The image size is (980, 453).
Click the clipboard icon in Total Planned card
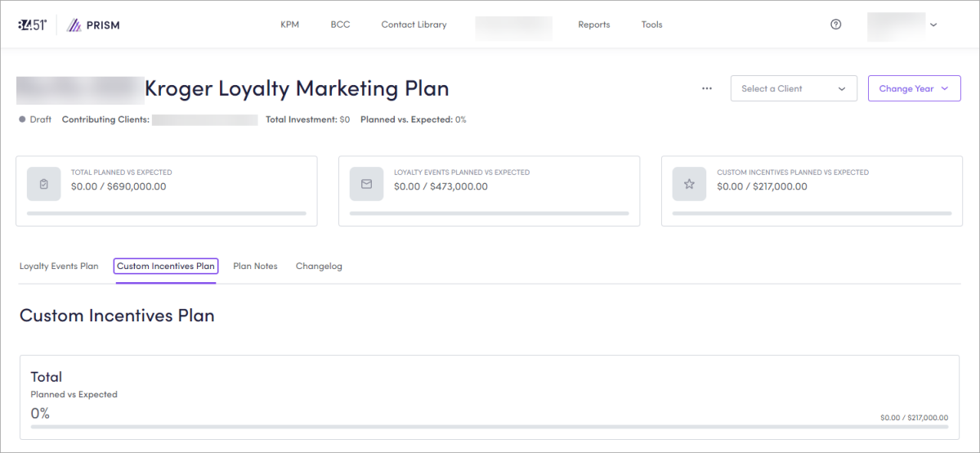(43, 185)
